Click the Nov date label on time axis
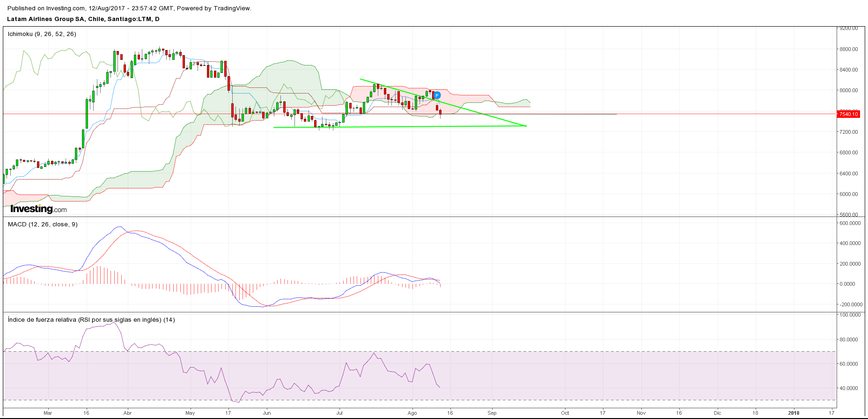This screenshot has width=868, height=419. pos(641,413)
